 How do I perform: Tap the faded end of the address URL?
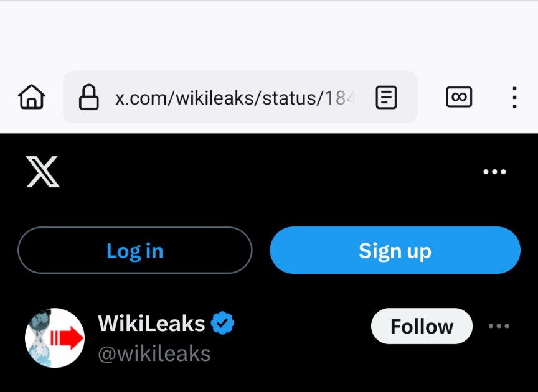(345, 98)
